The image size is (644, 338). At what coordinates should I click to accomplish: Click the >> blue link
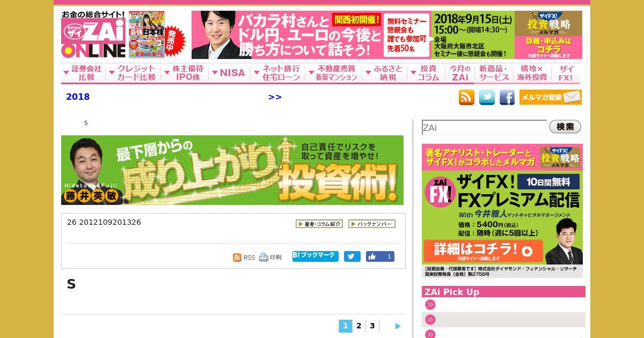[x=275, y=97]
